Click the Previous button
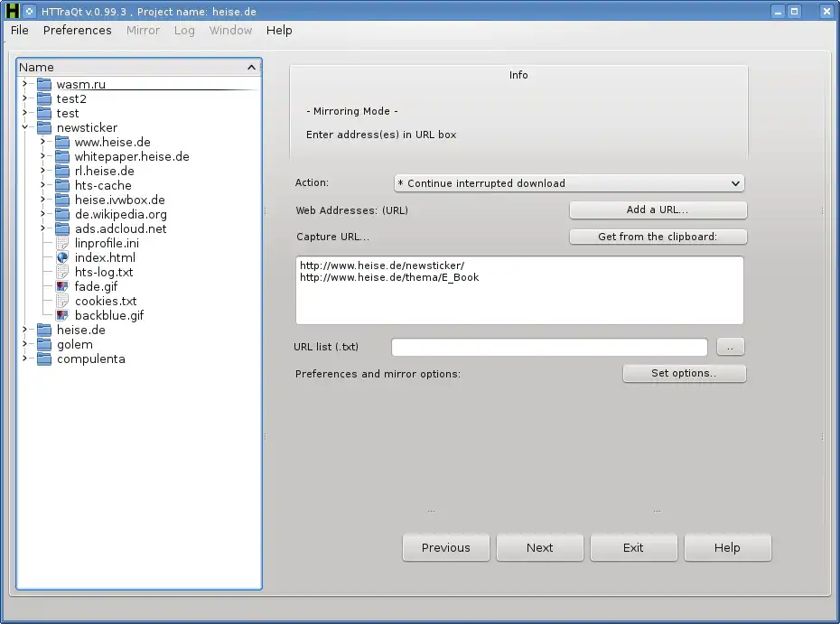 (x=445, y=547)
